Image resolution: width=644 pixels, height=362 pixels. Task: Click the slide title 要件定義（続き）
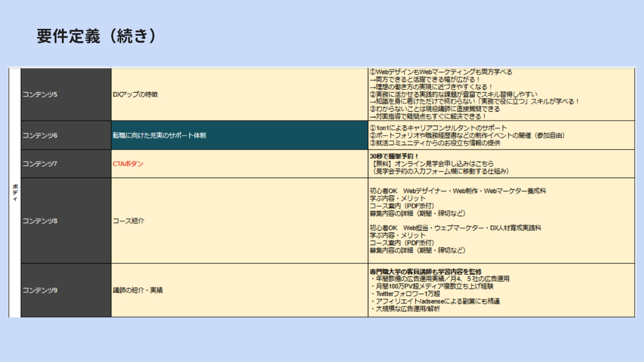(96, 36)
